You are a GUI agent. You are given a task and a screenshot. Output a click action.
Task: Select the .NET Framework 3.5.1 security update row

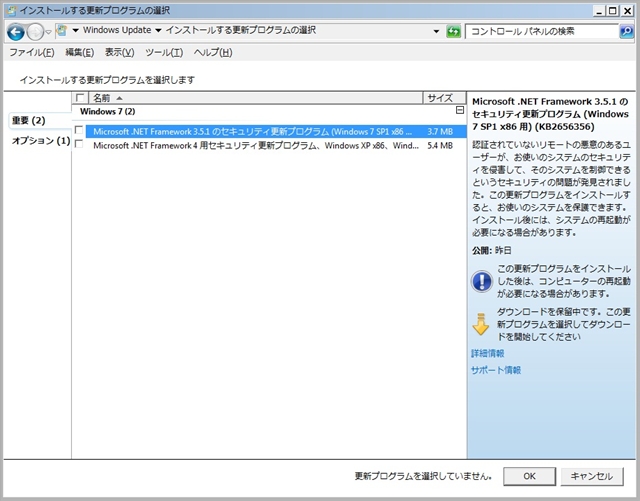coord(276,131)
